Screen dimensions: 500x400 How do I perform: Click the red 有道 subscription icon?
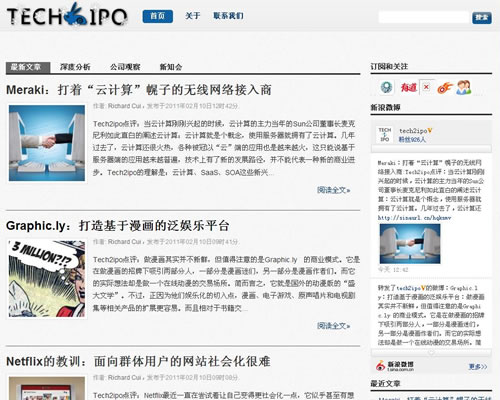(x=408, y=87)
